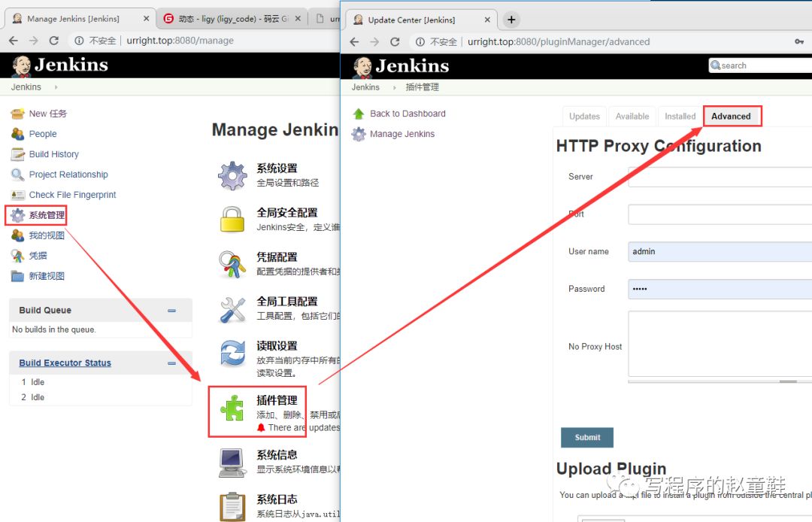Click the 全局安全配置 padlock icon
812x522 pixels.
pyautogui.click(x=232, y=219)
